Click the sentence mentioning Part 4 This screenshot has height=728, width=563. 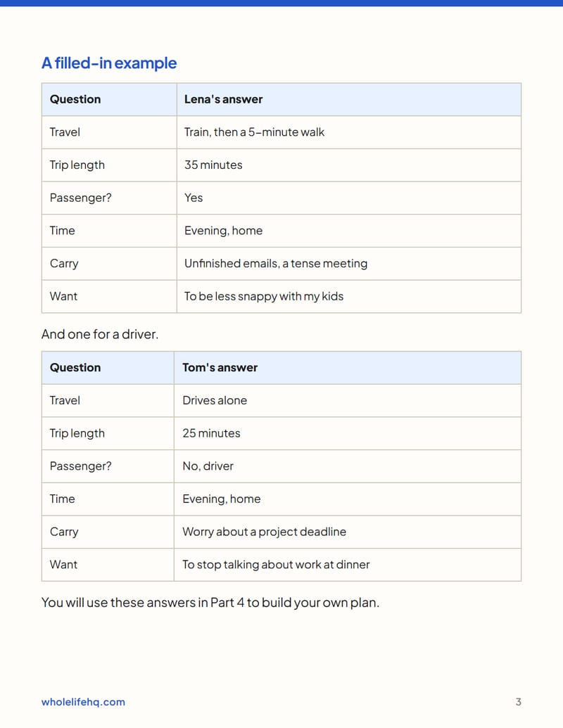click(210, 603)
